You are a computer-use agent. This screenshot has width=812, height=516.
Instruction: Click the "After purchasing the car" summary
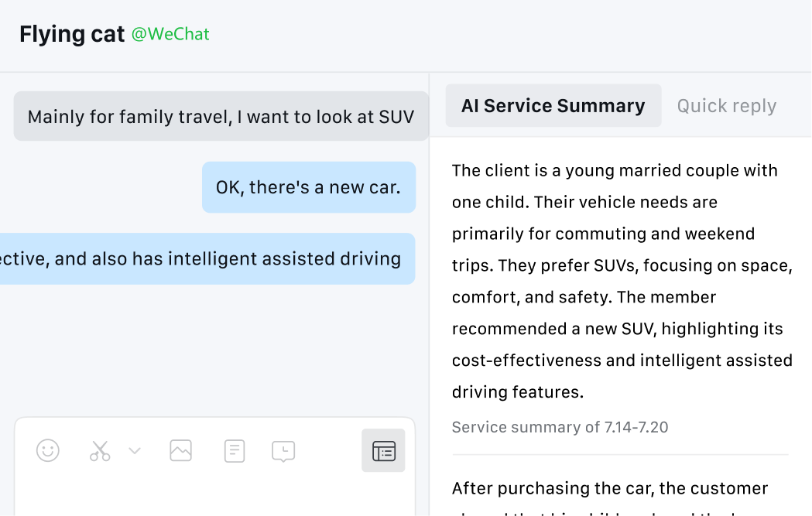609,489
